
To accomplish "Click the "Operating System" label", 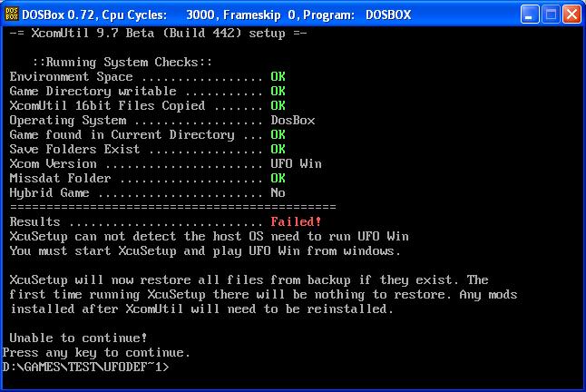I will click(68, 121).
